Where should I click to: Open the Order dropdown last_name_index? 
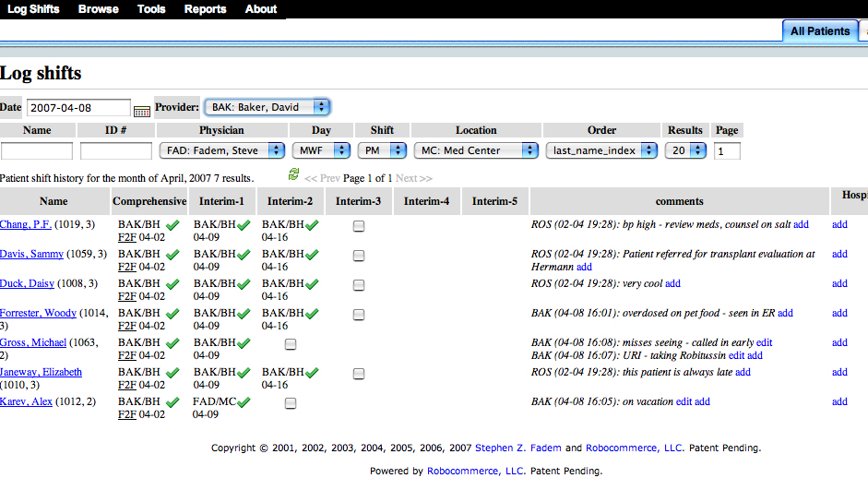pyautogui.click(x=601, y=150)
